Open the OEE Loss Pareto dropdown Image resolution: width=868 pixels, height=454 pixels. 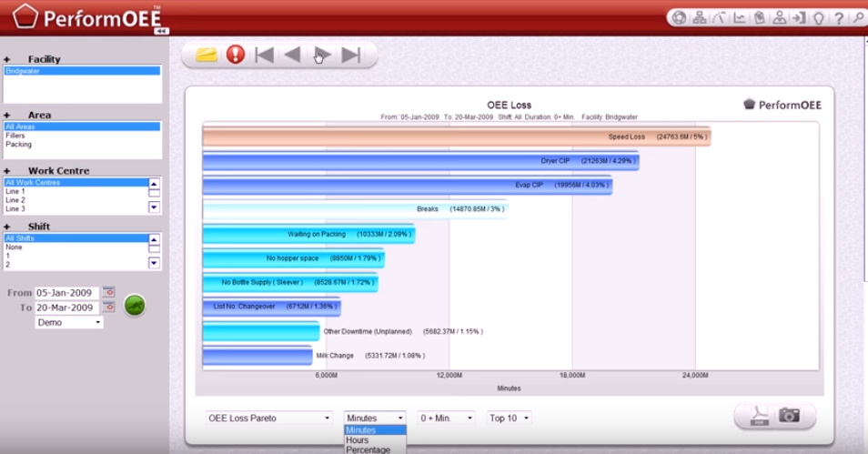pos(268,418)
